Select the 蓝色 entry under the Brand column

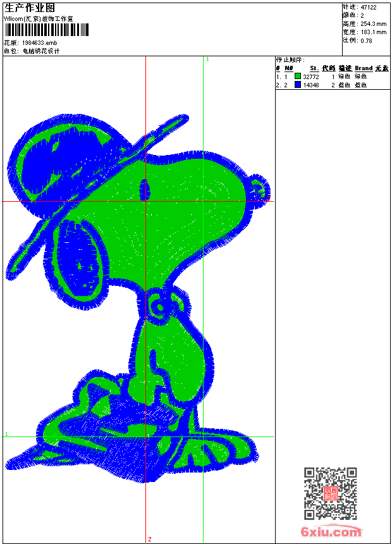tap(361, 85)
